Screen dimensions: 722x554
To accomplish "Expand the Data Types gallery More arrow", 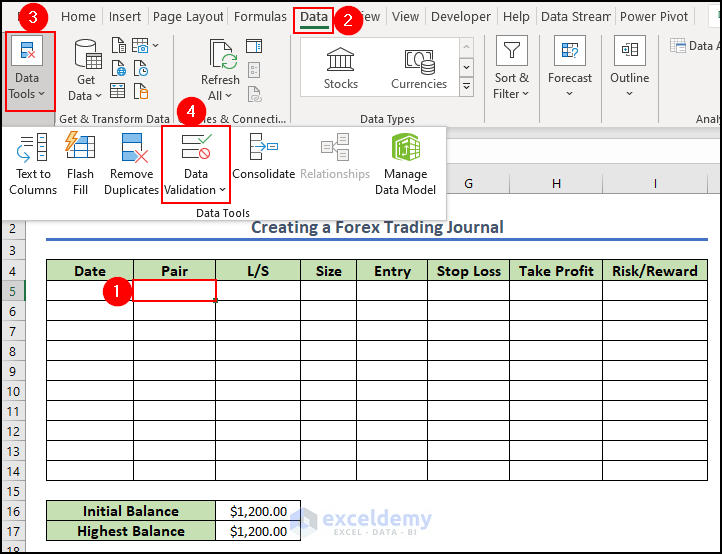I will [466, 86].
